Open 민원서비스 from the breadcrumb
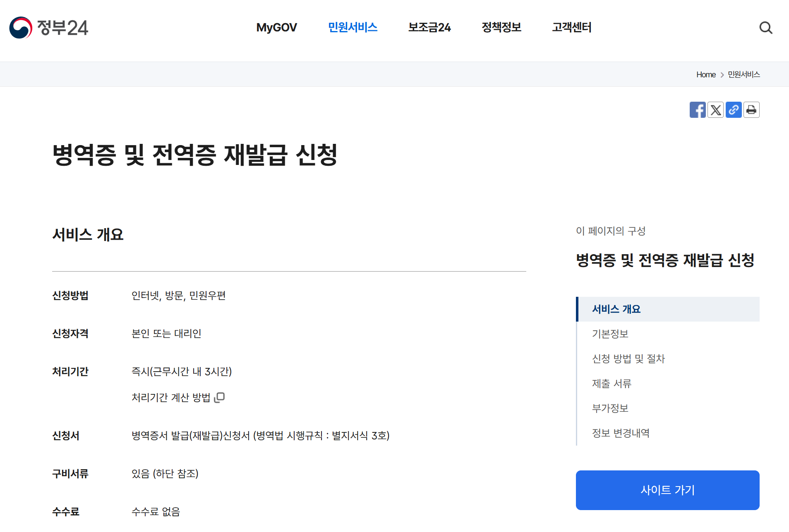The width and height of the screenshot is (789, 532). [743, 74]
